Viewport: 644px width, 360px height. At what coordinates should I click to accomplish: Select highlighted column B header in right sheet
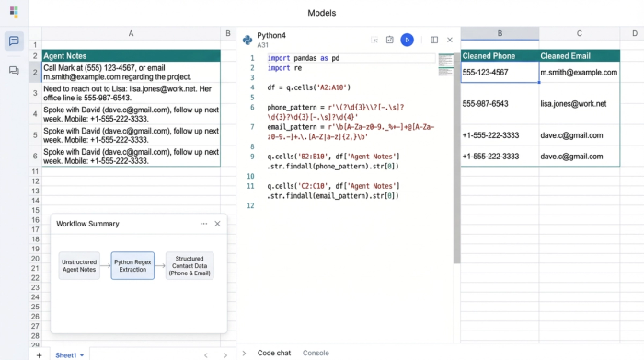[500, 33]
